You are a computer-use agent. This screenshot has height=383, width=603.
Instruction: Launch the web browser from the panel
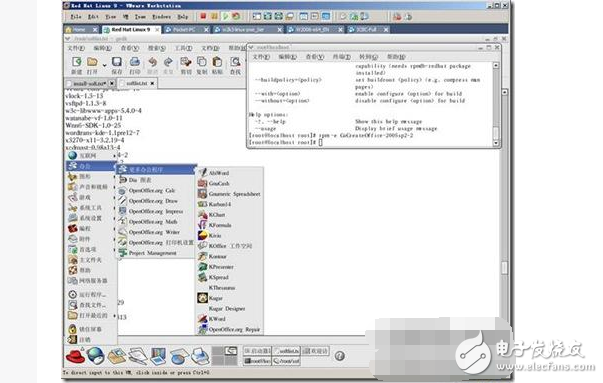pyautogui.click(x=95, y=355)
